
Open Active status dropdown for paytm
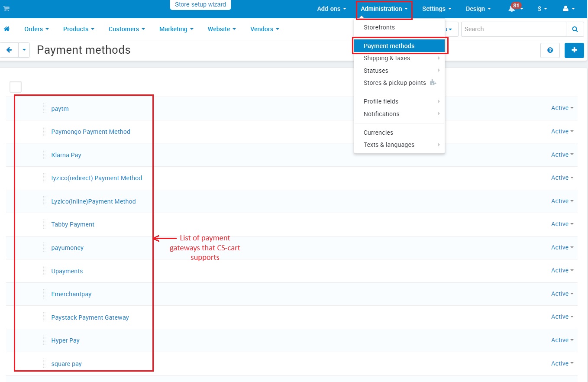[x=562, y=108]
